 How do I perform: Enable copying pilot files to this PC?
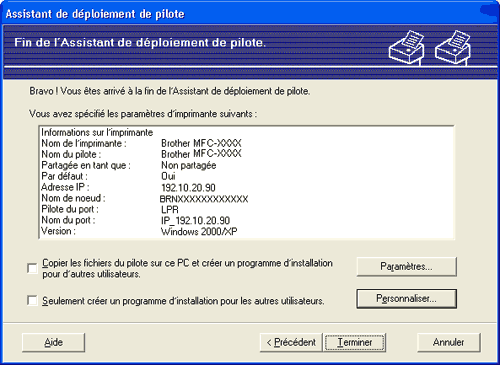point(32,268)
